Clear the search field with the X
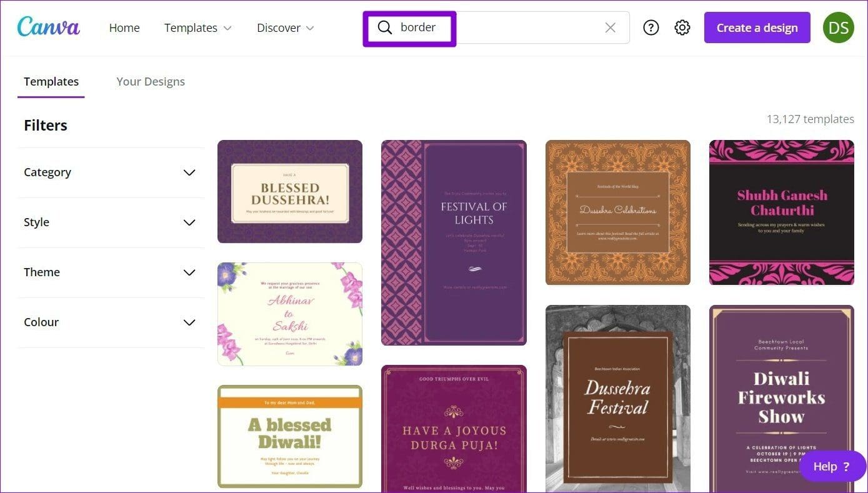 (x=611, y=27)
